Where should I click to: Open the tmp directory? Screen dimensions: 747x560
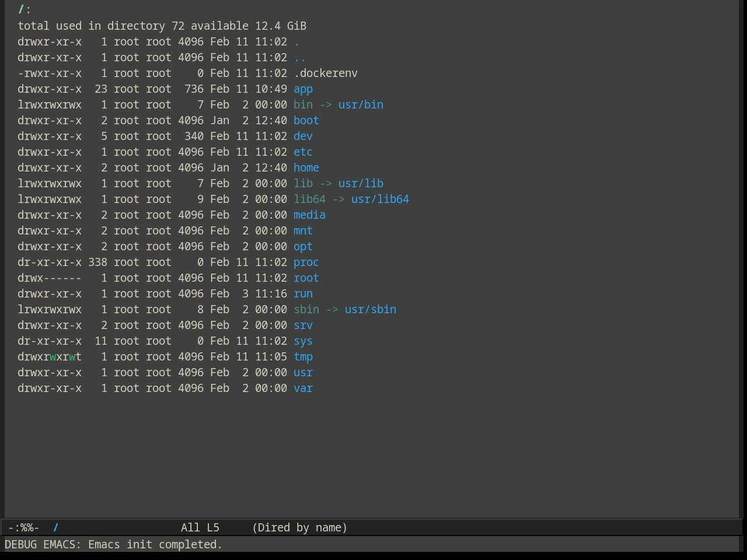pyautogui.click(x=303, y=357)
